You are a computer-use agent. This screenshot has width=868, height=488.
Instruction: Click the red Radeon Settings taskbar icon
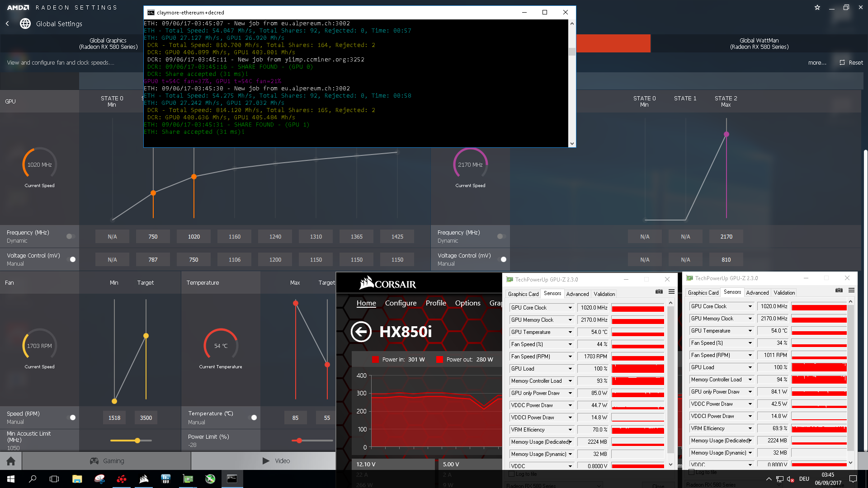point(122,479)
